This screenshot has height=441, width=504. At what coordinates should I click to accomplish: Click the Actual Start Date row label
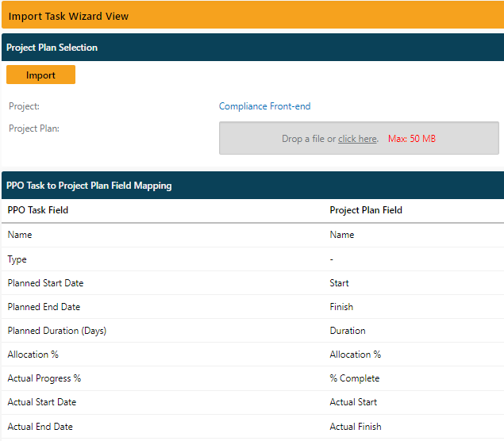pos(42,402)
